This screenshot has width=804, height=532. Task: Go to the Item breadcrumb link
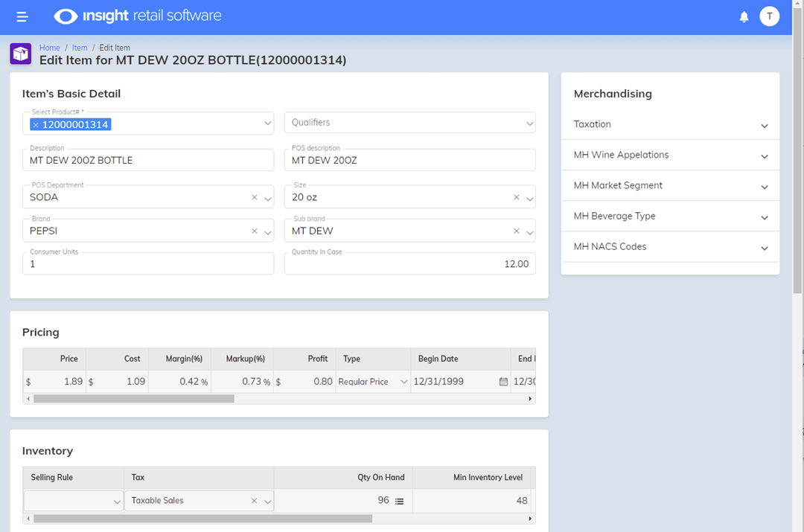pos(80,48)
